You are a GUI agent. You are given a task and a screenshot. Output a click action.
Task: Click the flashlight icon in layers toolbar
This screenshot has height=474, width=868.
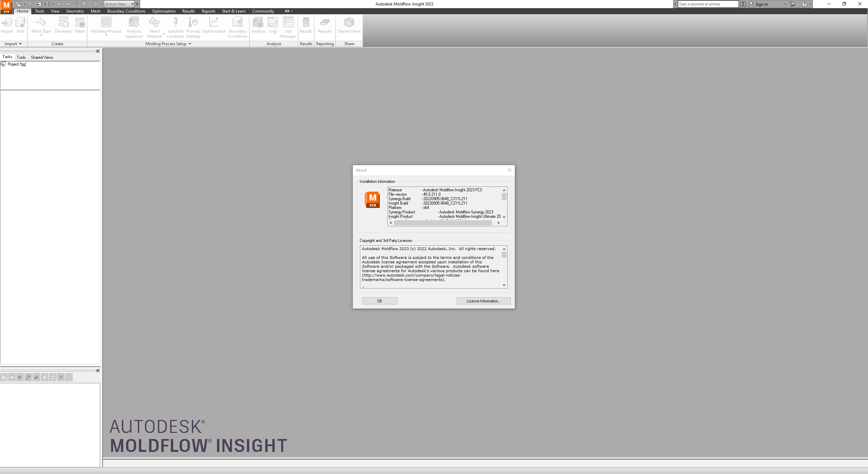point(28,377)
